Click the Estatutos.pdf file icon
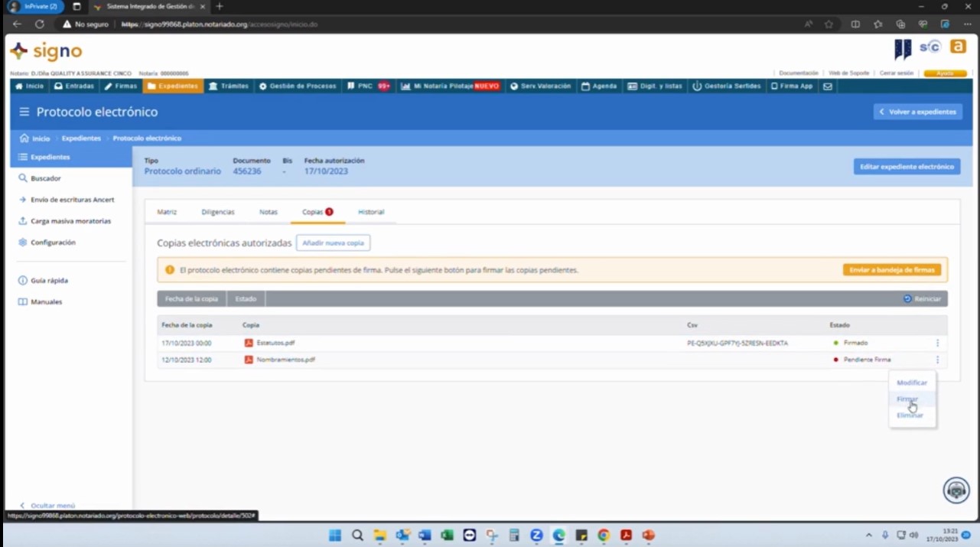Image resolution: width=980 pixels, height=547 pixels. (x=249, y=344)
